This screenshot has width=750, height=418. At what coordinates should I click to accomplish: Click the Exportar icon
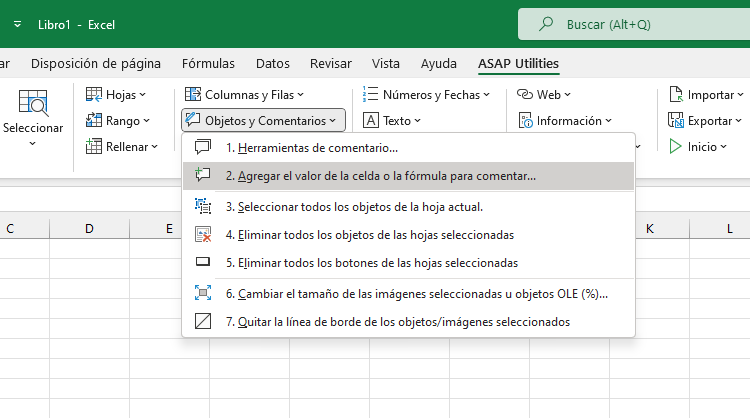[x=676, y=121]
